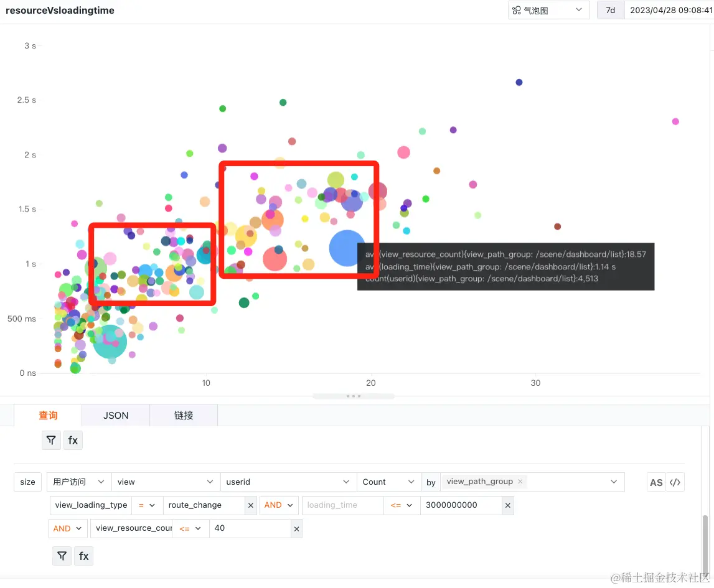Expand the 用户访问 data source dropdown
The width and height of the screenshot is (714, 588).
tap(79, 482)
